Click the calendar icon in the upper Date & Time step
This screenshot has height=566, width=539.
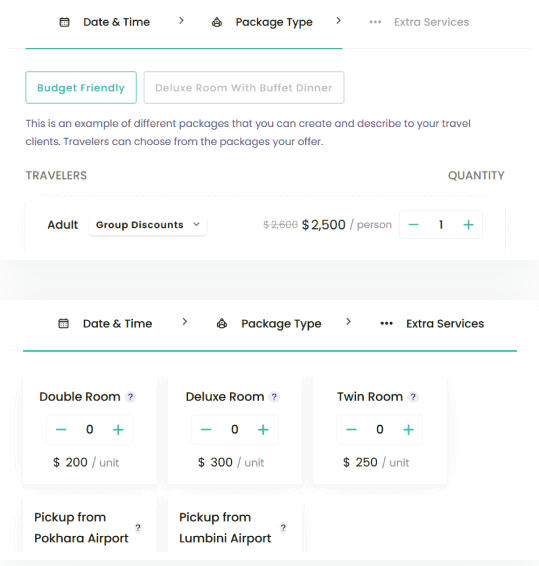(x=64, y=22)
